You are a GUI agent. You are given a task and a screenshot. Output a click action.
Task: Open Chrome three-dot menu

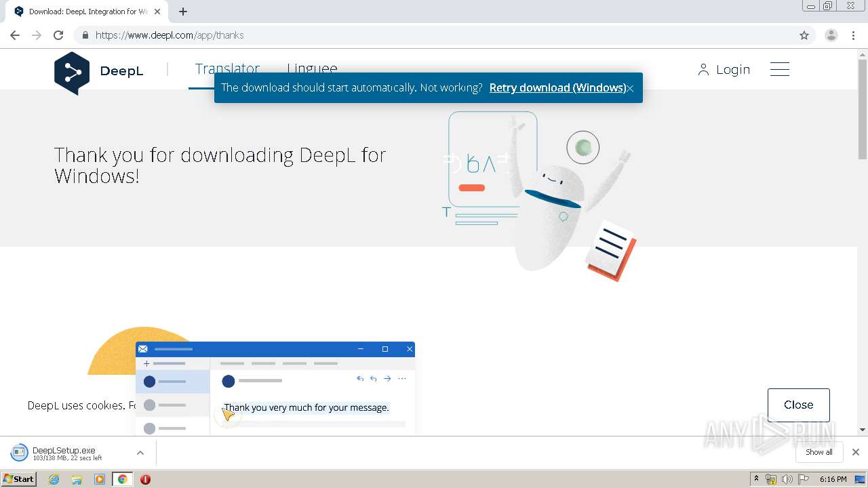(x=854, y=35)
